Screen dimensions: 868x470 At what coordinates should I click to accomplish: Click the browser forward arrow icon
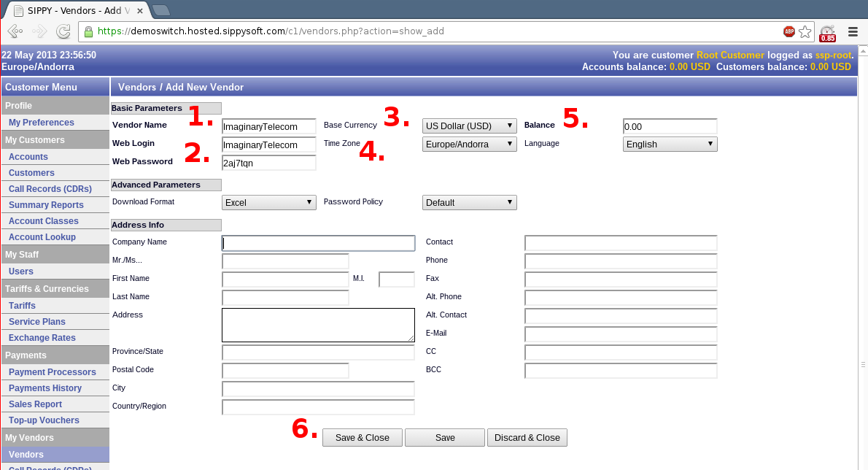click(x=39, y=31)
